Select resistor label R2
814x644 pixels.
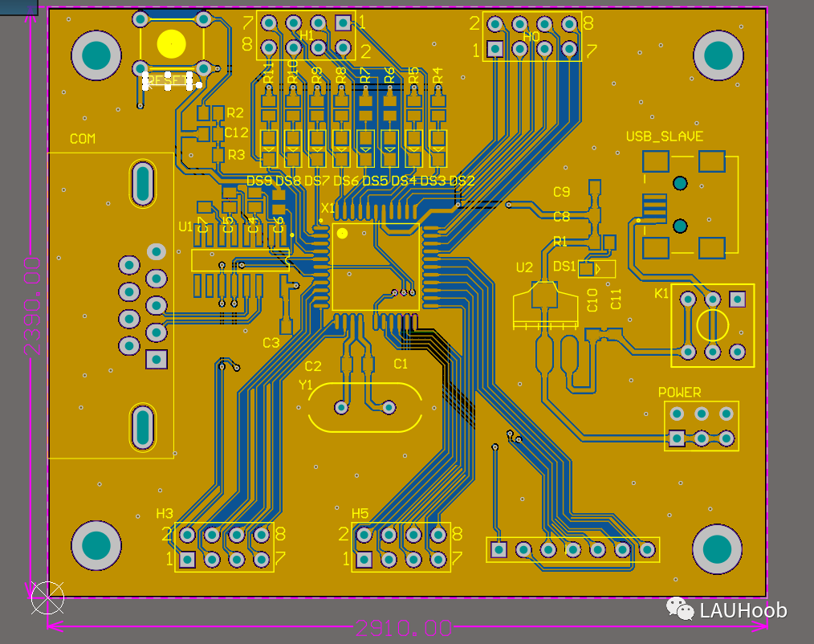click(235, 112)
